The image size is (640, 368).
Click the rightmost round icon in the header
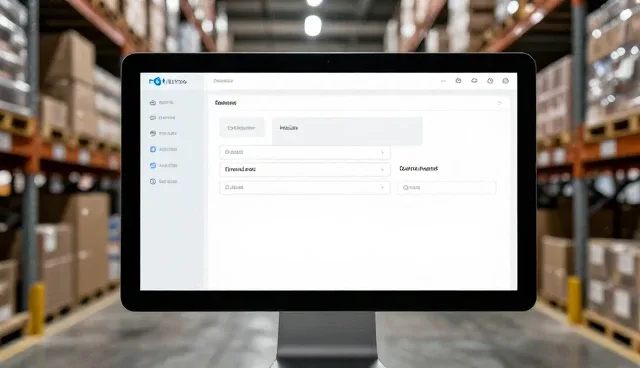(506, 81)
